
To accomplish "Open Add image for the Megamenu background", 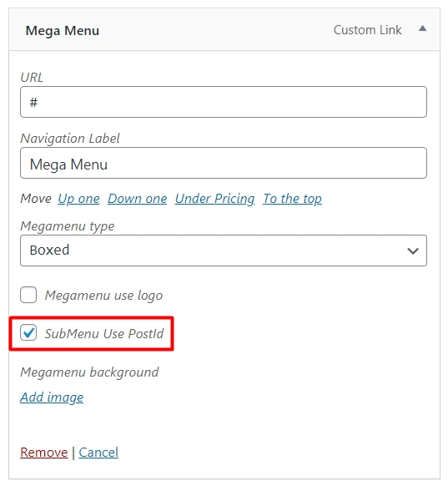I will pyautogui.click(x=52, y=397).
